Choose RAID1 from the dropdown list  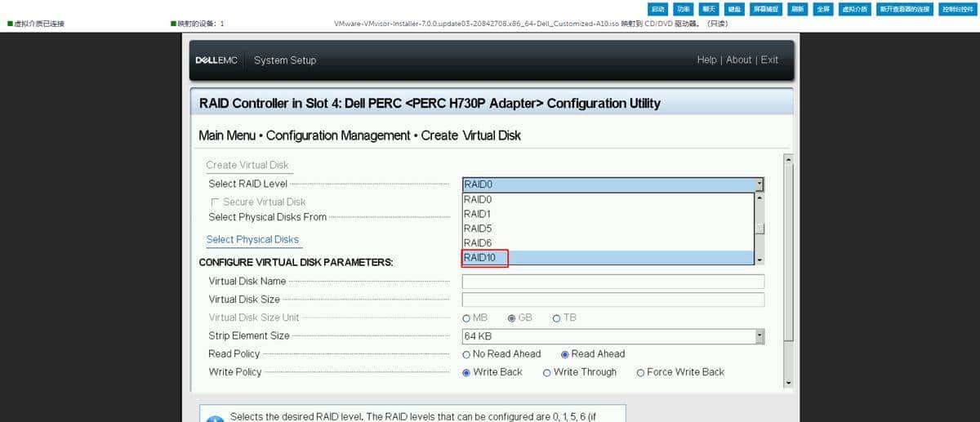[608, 214]
